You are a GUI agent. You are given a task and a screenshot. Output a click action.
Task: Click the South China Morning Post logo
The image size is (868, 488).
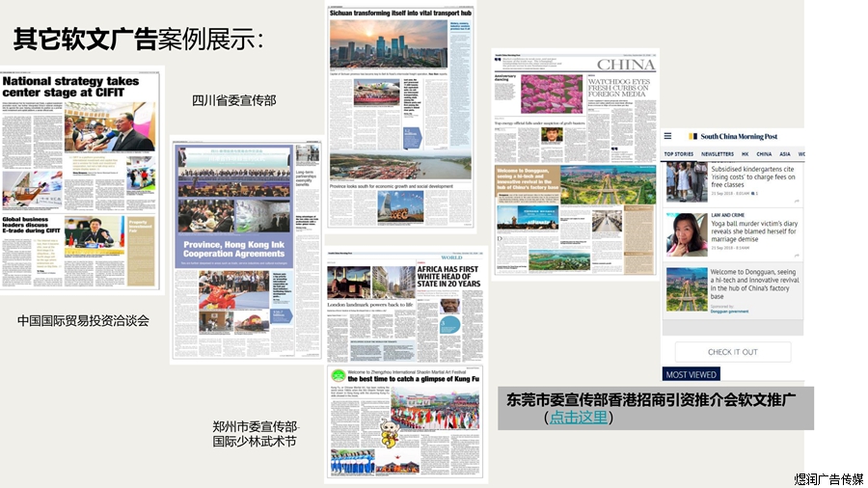(732, 136)
